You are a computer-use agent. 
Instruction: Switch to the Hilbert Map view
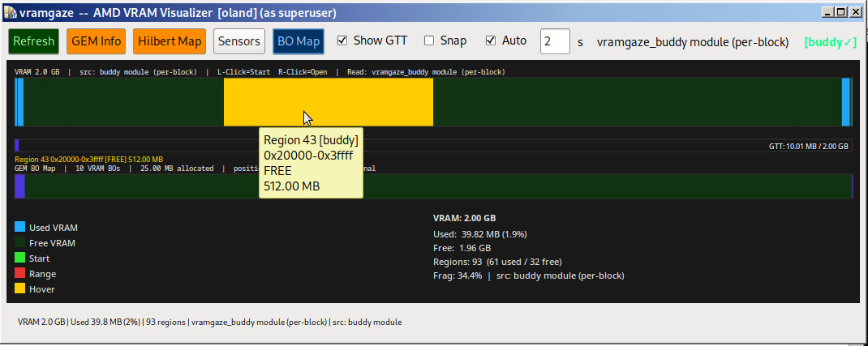pyautogui.click(x=169, y=41)
